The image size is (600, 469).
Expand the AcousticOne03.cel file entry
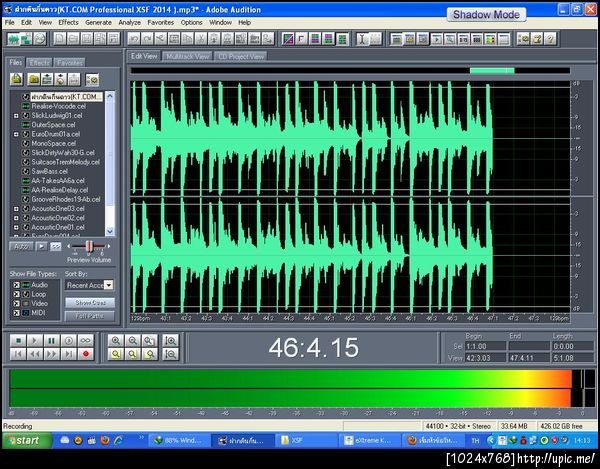click(16, 208)
